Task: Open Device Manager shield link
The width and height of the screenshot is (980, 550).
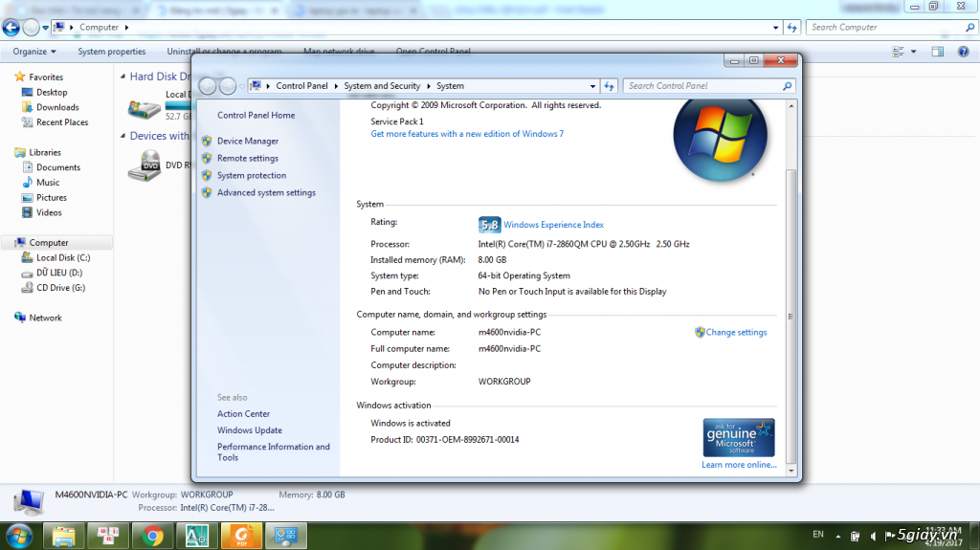Action: [x=248, y=142]
